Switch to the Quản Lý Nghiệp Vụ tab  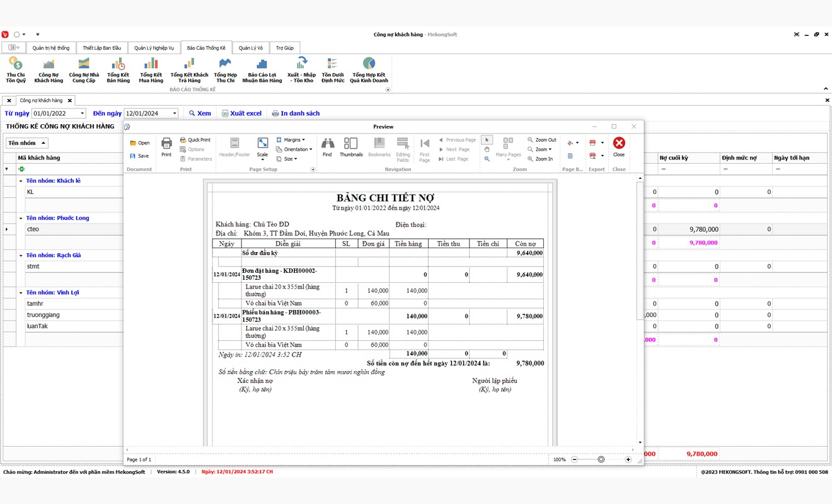pos(154,48)
